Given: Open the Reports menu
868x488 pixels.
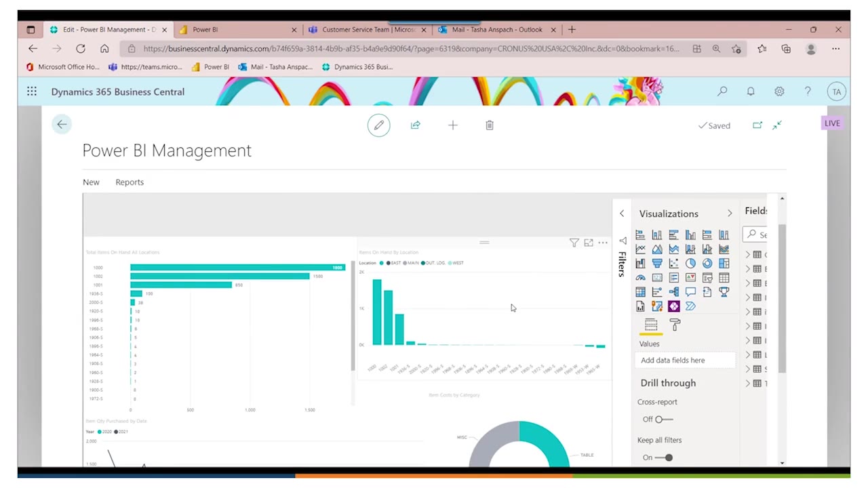Looking at the screenshot, I should point(130,182).
